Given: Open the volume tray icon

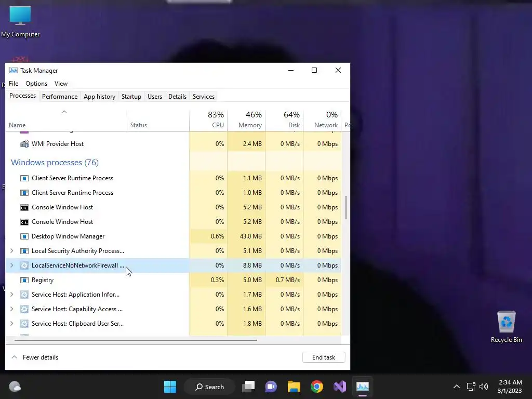Looking at the screenshot, I should click(x=484, y=387).
